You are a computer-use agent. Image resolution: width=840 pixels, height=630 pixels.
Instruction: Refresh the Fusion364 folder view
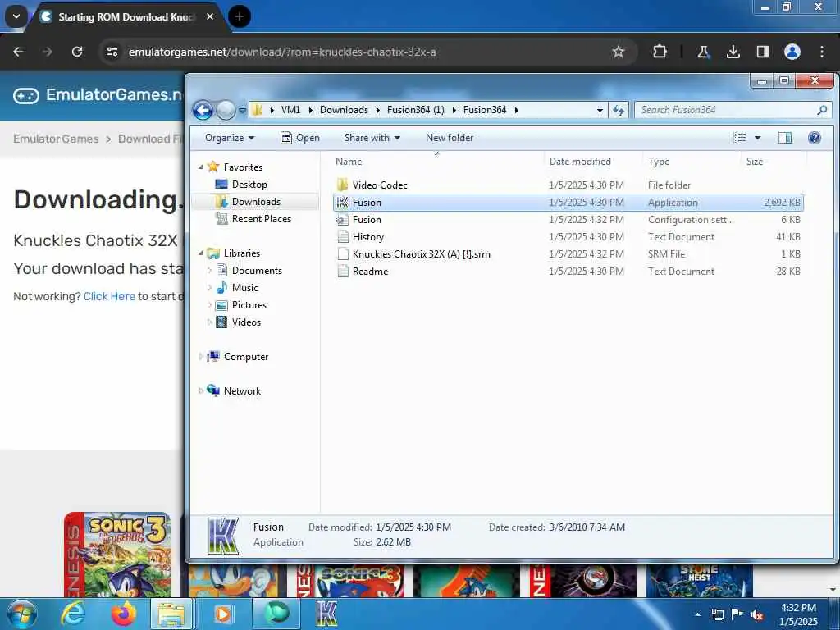click(x=619, y=111)
